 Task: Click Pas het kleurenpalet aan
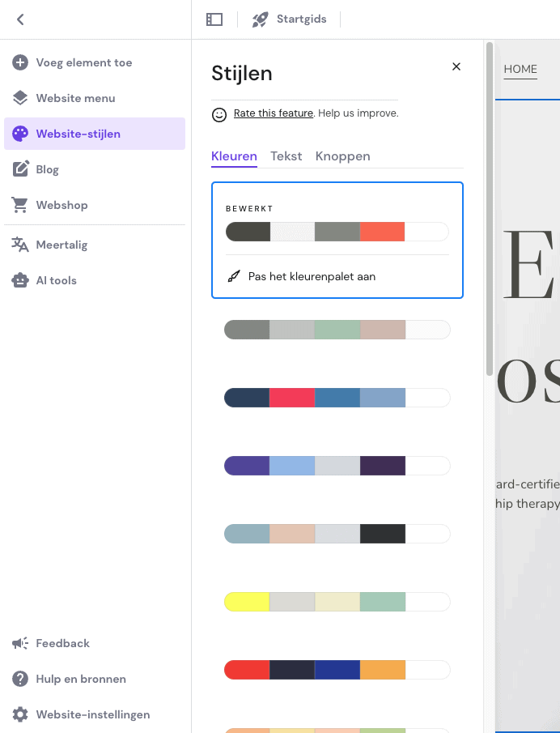coord(312,276)
